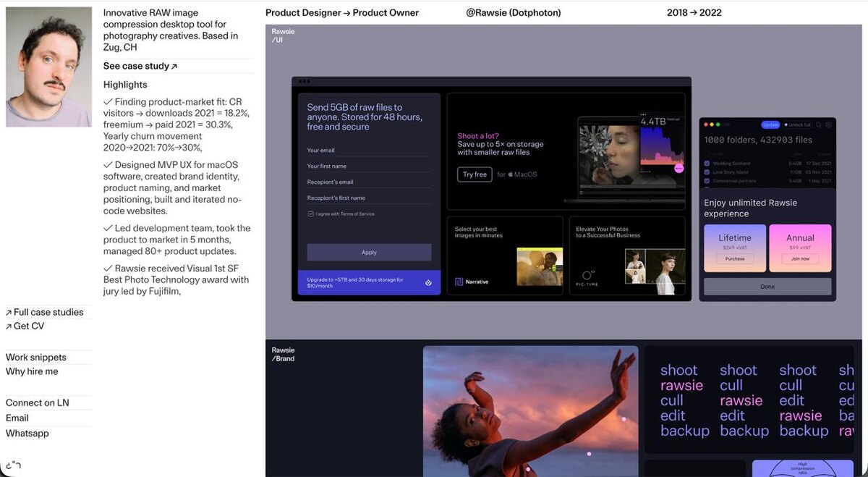Toggle the Love Story Island folder checkbox
The width and height of the screenshot is (868, 477).
pos(707,172)
